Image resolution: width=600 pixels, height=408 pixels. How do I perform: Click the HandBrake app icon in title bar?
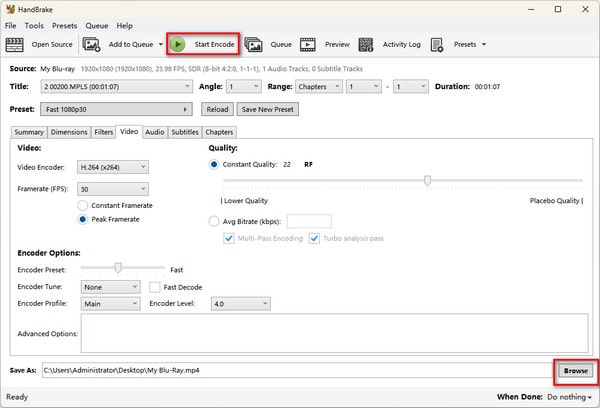click(10, 9)
